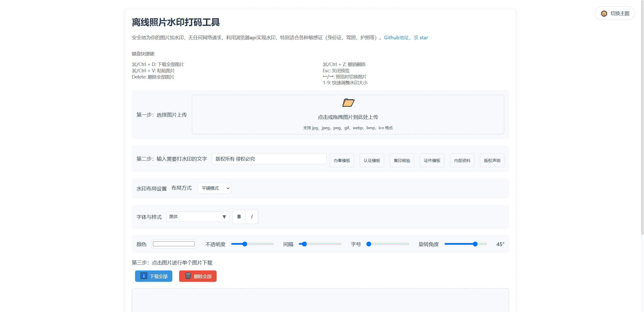Apply the 内部资料 template

pyautogui.click(x=462, y=160)
